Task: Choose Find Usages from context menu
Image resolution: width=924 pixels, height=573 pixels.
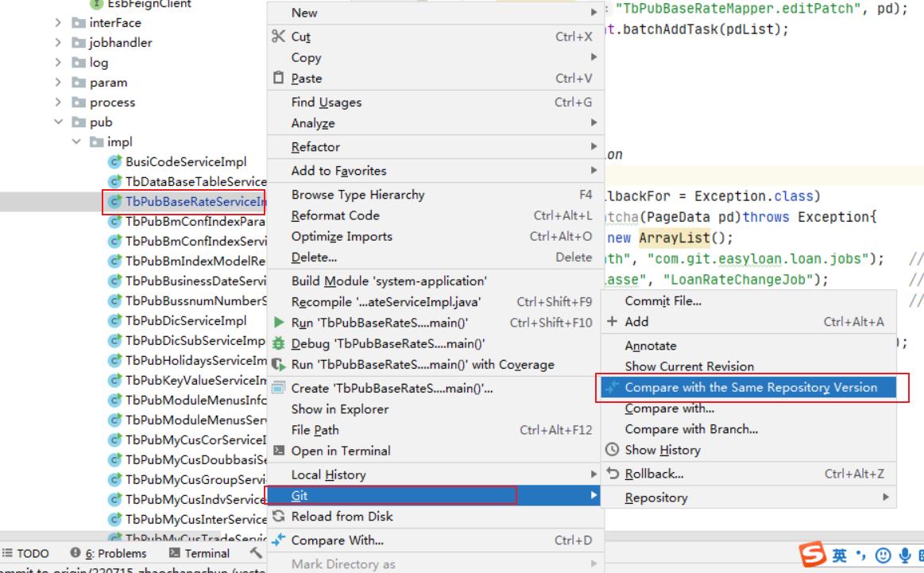Action: coord(326,103)
